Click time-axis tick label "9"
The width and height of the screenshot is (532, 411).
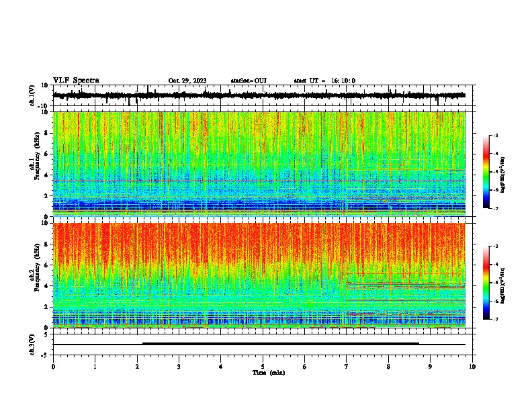pyautogui.click(x=430, y=367)
